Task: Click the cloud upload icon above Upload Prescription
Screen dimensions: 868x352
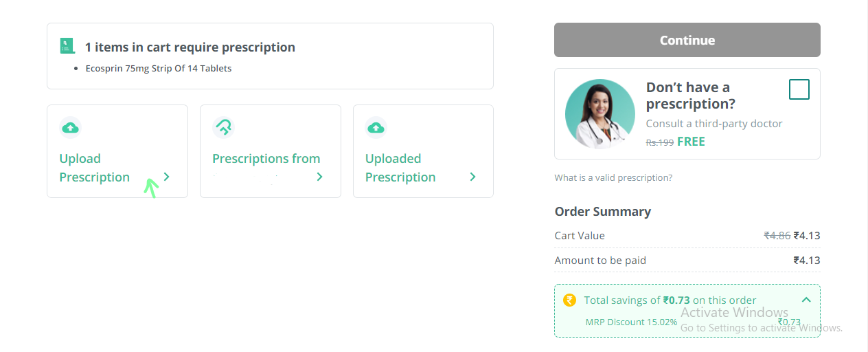Action: tap(70, 127)
